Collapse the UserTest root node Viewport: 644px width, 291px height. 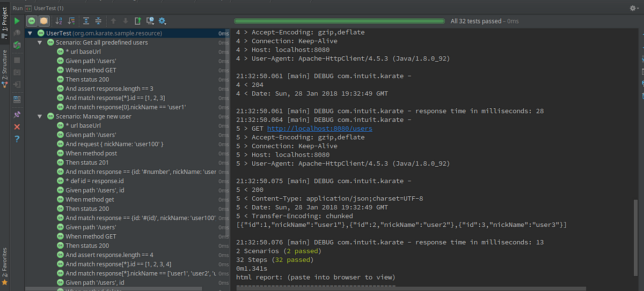pos(30,33)
